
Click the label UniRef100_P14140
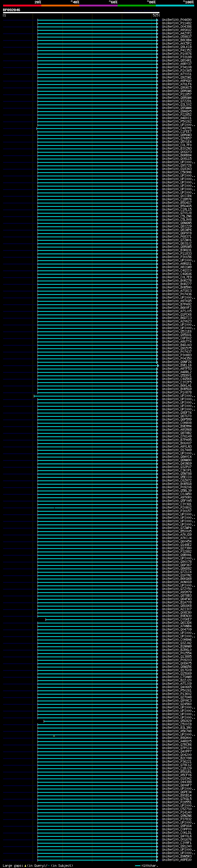(177, 812)
